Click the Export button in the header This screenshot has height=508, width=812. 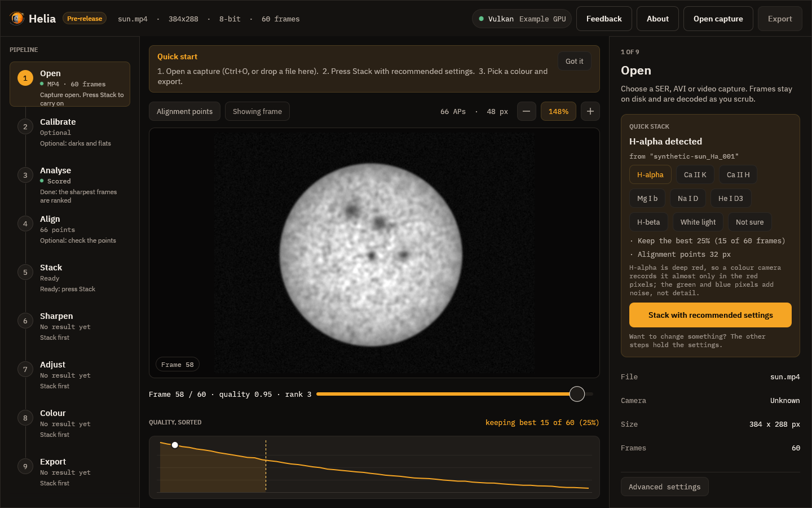coord(780,19)
